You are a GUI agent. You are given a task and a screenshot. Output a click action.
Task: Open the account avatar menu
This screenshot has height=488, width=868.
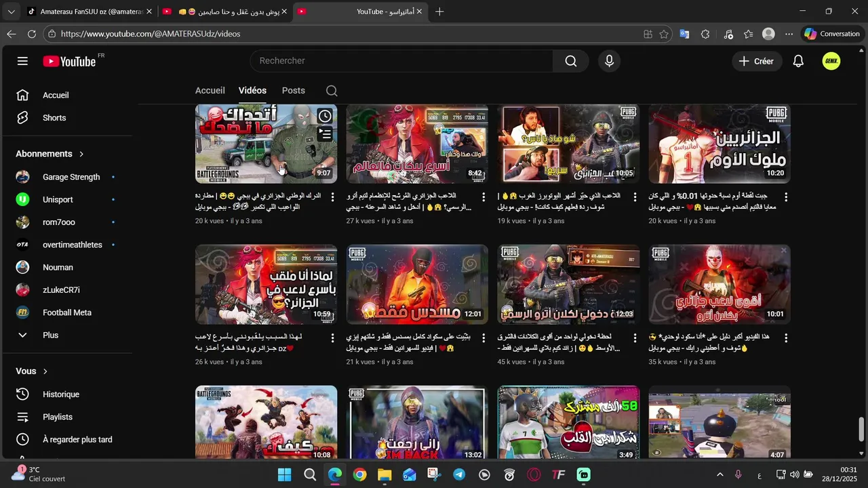point(831,61)
